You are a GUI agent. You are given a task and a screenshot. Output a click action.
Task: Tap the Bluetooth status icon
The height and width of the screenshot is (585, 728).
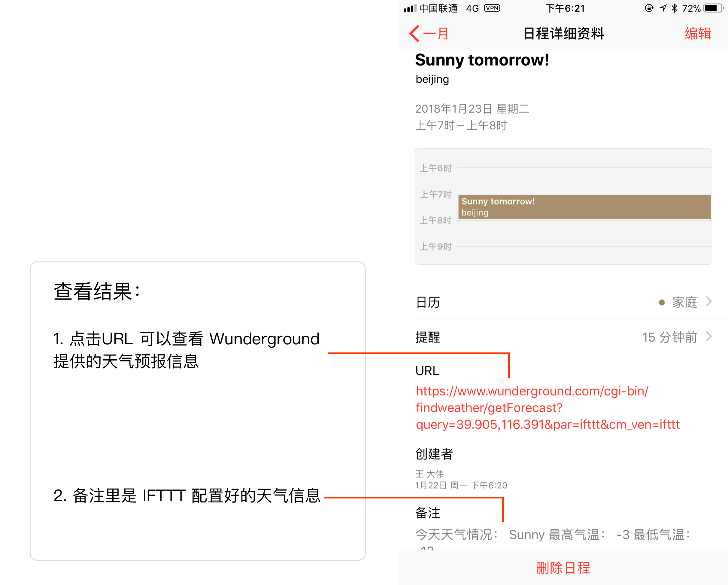pyautogui.click(x=674, y=8)
